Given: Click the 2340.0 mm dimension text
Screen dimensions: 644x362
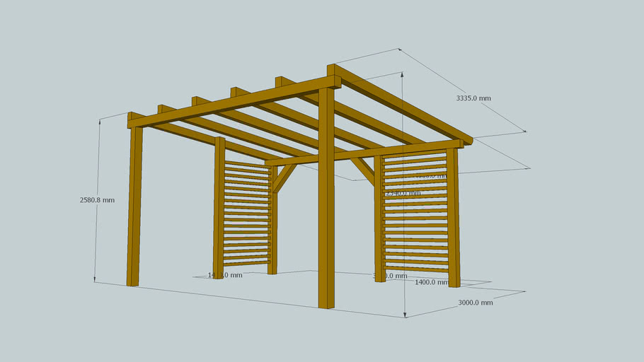Looking at the screenshot, I should pyautogui.click(x=403, y=193).
